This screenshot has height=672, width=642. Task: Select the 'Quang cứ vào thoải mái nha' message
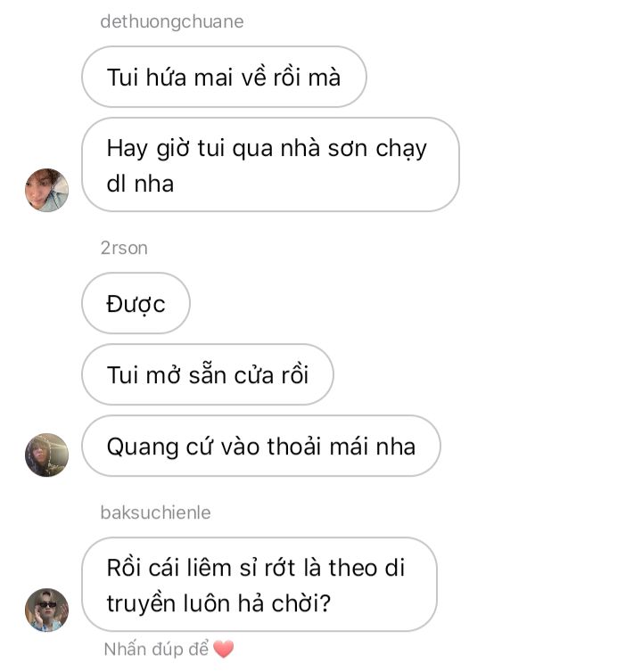click(260, 446)
